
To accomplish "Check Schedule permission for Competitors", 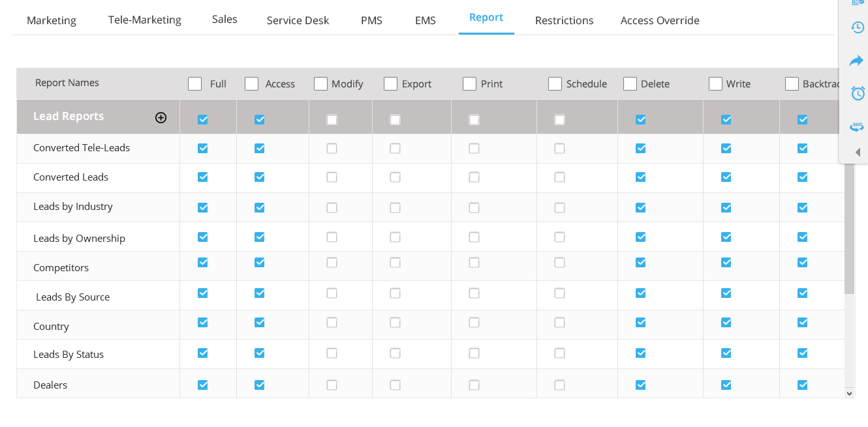I will pos(559,263).
